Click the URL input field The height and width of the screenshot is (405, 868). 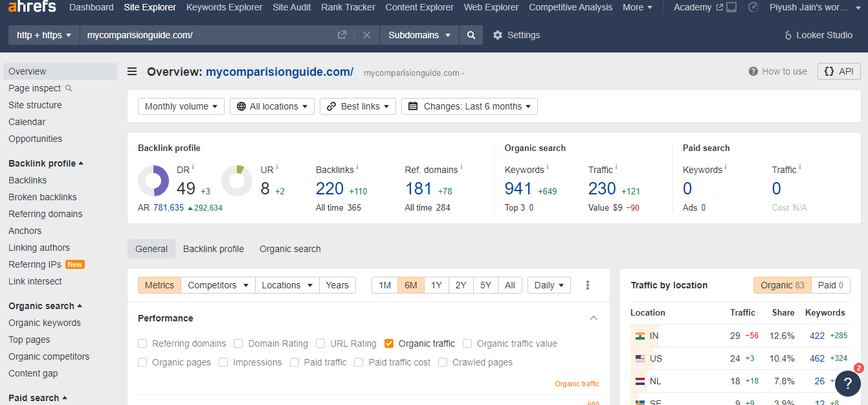coord(207,35)
